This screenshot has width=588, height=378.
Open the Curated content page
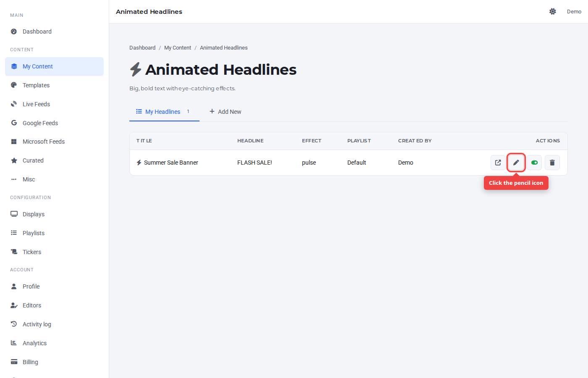pyautogui.click(x=54, y=160)
